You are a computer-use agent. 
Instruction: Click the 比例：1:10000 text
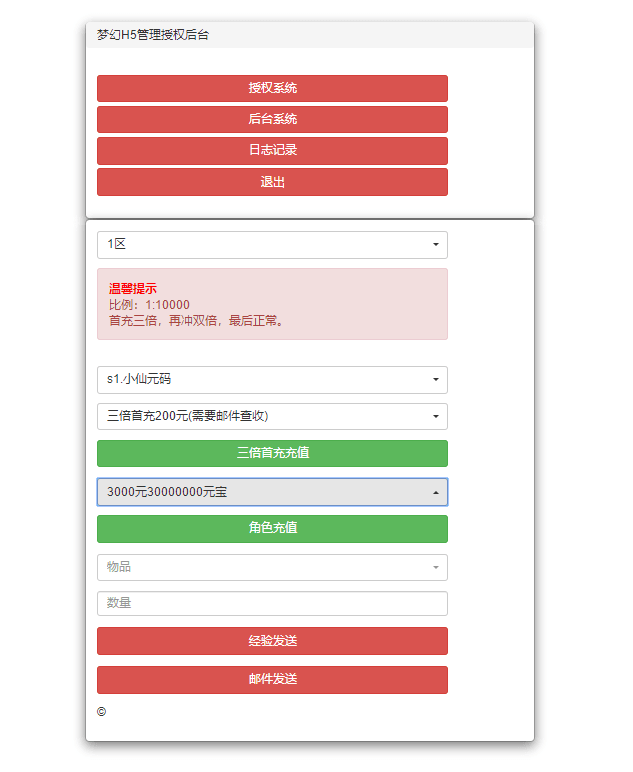point(149,305)
